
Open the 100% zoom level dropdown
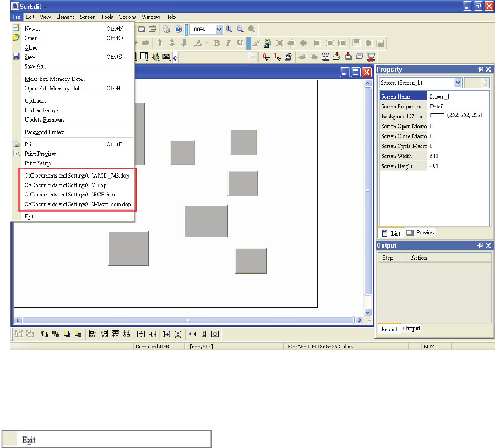click(x=219, y=29)
